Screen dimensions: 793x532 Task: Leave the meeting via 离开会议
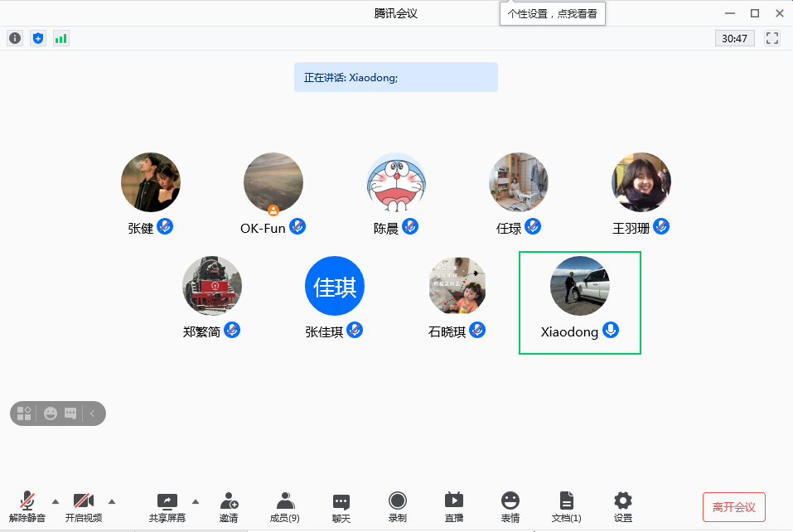pyautogui.click(x=734, y=507)
